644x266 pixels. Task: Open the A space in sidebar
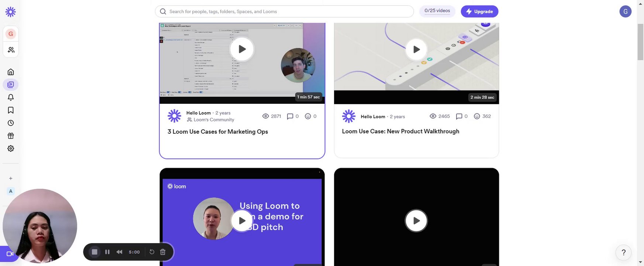(11, 191)
